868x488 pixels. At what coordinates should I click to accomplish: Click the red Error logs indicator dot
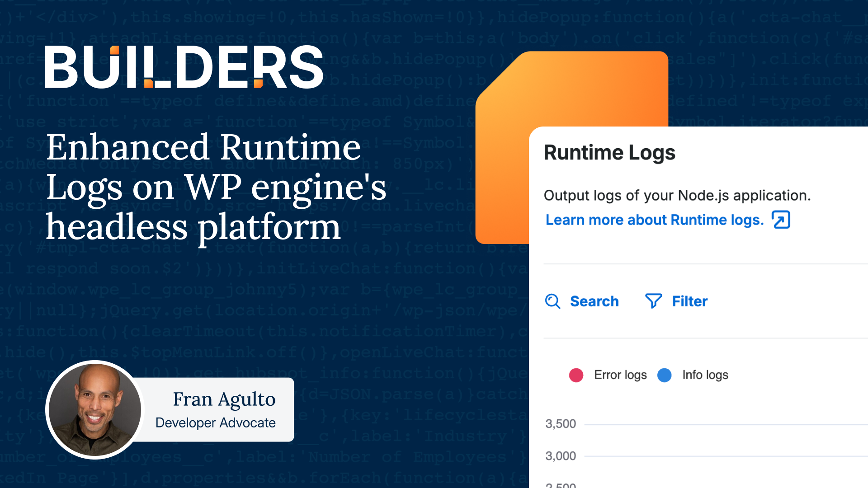coord(576,375)
